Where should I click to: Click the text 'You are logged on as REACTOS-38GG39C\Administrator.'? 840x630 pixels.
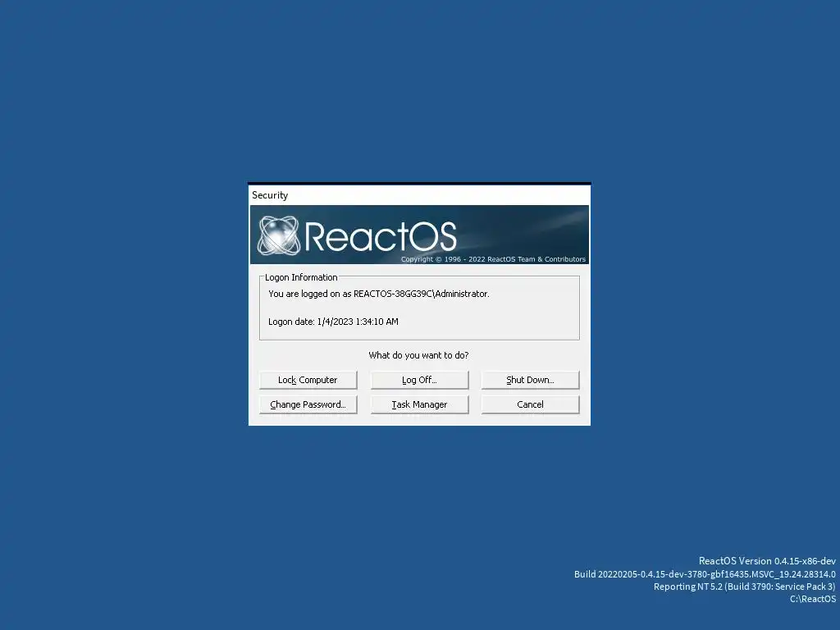click(379, 294)
